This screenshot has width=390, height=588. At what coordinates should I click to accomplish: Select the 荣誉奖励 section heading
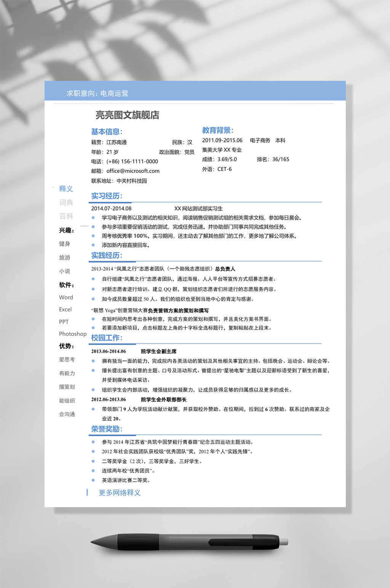(x=107, y=429)
